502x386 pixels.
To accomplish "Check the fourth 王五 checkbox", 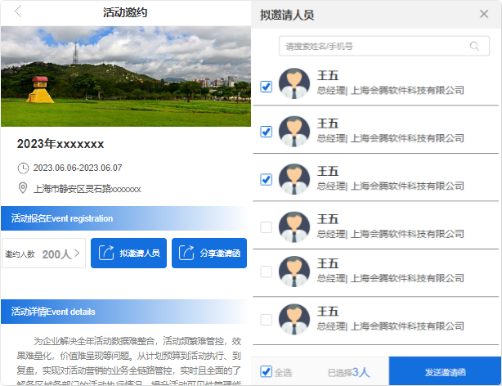I will click(266, 227).
